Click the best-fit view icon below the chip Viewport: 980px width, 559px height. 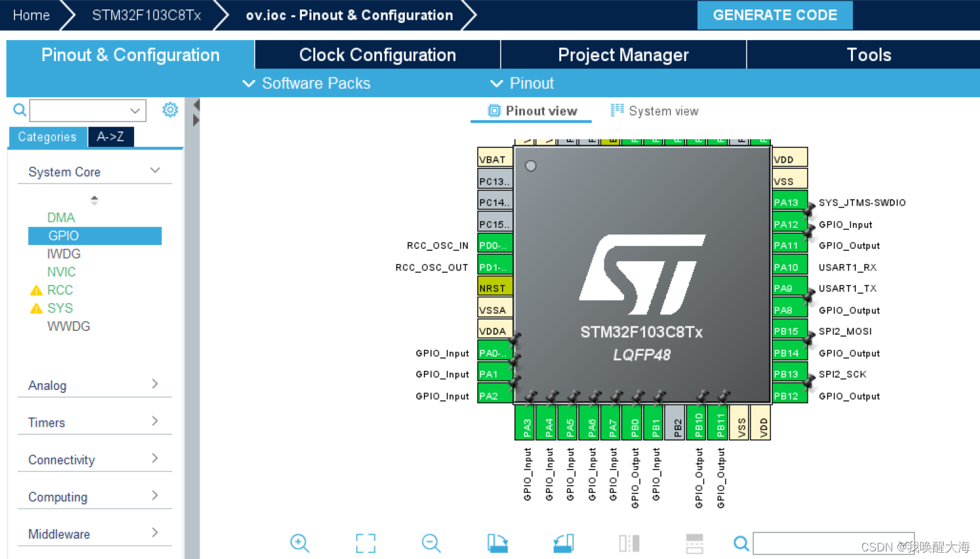point(365,543)
